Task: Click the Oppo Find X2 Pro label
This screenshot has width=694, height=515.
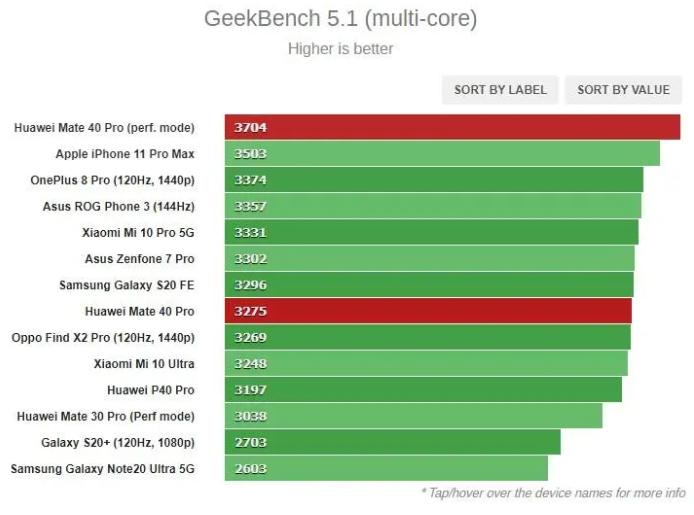Action: pos(103,338)
